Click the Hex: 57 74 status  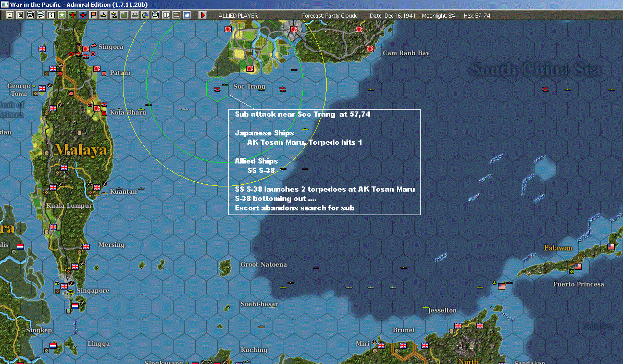tap(477, 16)
